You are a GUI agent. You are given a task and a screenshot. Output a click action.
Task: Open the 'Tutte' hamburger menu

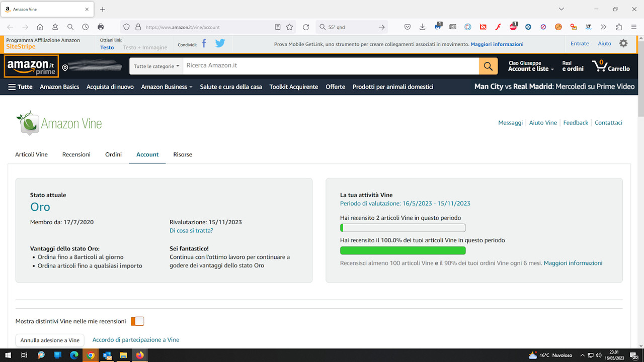tap(20, 87)
